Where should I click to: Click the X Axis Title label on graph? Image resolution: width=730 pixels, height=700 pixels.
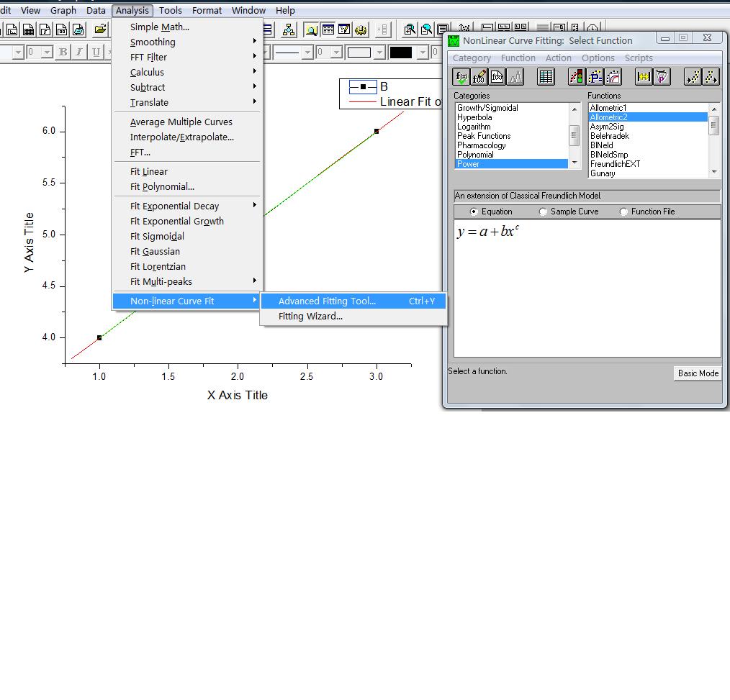click(238, 395)
